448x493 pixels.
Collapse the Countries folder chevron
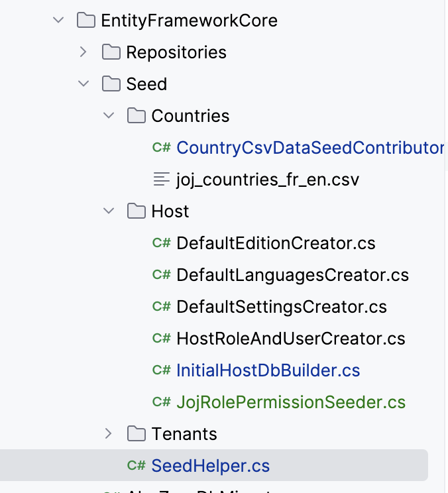(109, 116)
